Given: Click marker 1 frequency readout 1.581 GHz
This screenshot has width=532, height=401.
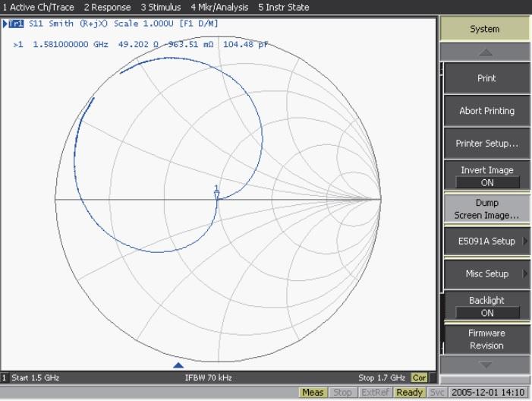Looking at the screenshot, I should pyautogui.click(x=71, y=45).
